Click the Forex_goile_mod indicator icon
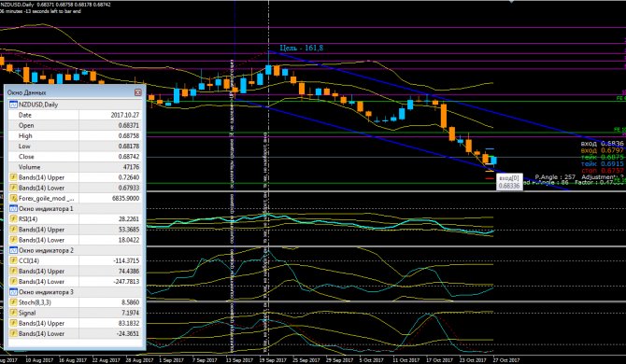 13,198
